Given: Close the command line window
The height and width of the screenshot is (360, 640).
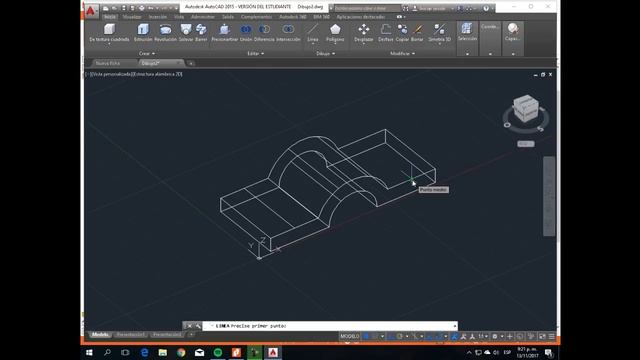Looking at the screenshot, I should click(189, 326).
